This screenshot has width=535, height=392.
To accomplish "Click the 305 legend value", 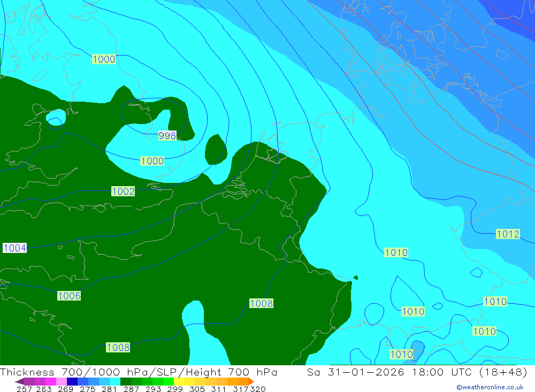I will (197, 389).
